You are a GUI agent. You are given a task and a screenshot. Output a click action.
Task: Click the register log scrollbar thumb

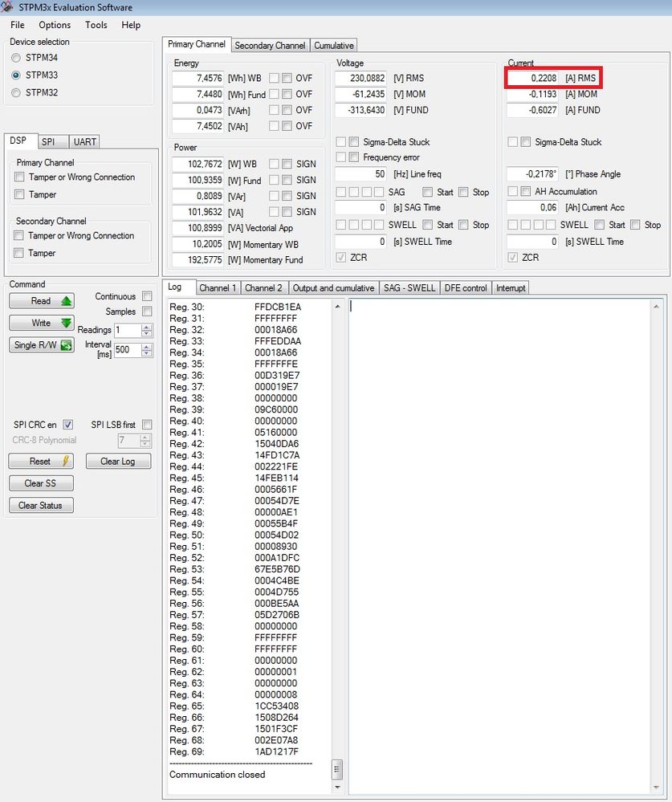click(x=337, y=769)
